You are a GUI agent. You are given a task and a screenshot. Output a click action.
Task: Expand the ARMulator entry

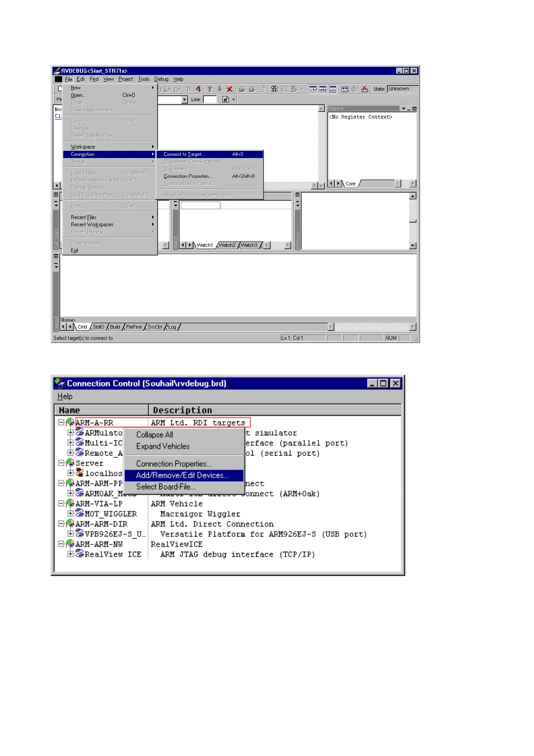click(70, 433)
